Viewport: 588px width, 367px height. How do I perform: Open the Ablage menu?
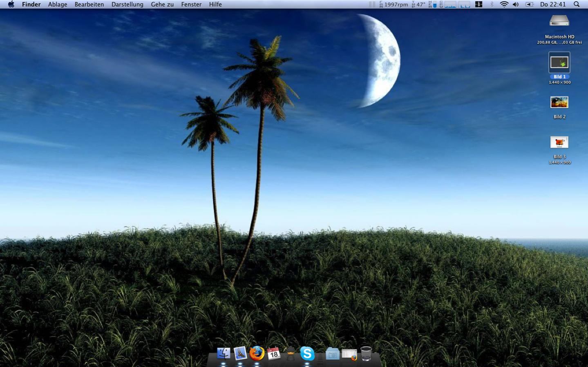click(58, 4)
